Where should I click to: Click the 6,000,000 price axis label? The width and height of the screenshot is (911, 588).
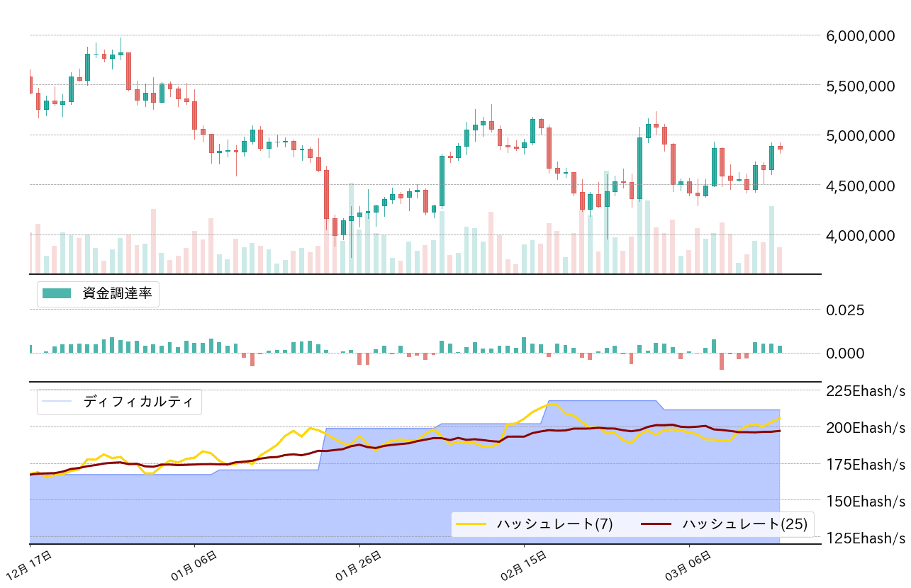point(860,34)
